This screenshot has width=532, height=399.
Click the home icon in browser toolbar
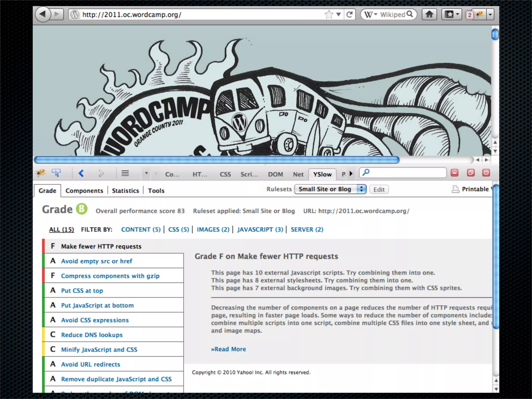429,14
